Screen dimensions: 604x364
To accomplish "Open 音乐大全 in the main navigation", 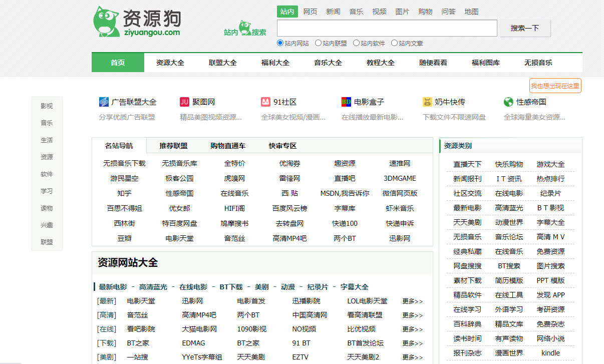I will click(x=328, y=63).
